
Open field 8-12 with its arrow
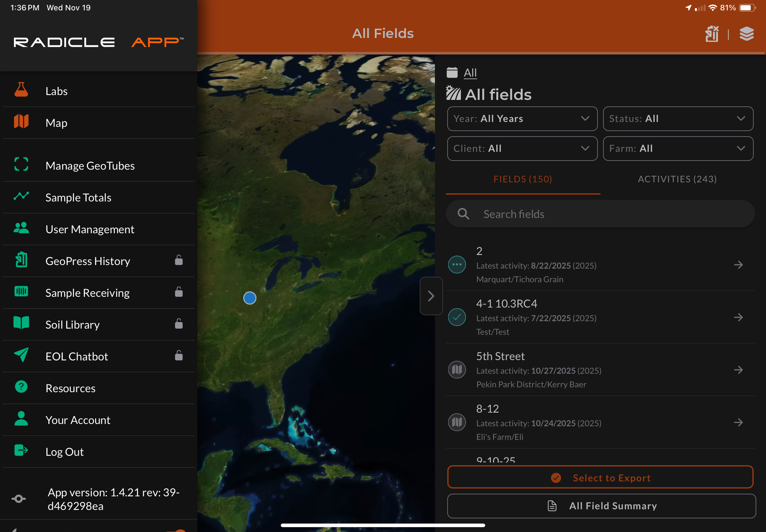click(739, 422)
